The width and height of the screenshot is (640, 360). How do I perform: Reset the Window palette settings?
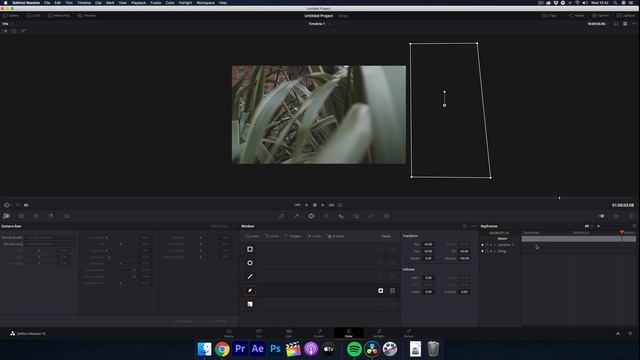tap(464, 226)
